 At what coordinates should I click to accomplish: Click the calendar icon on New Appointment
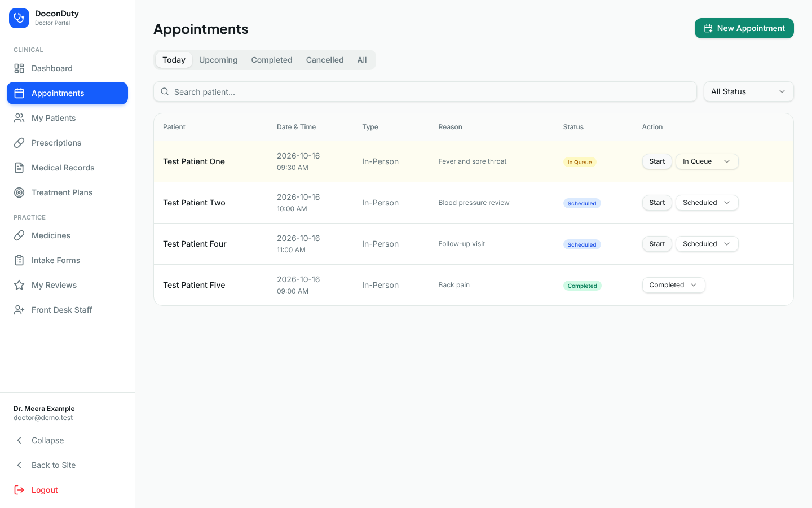(708, 28)
